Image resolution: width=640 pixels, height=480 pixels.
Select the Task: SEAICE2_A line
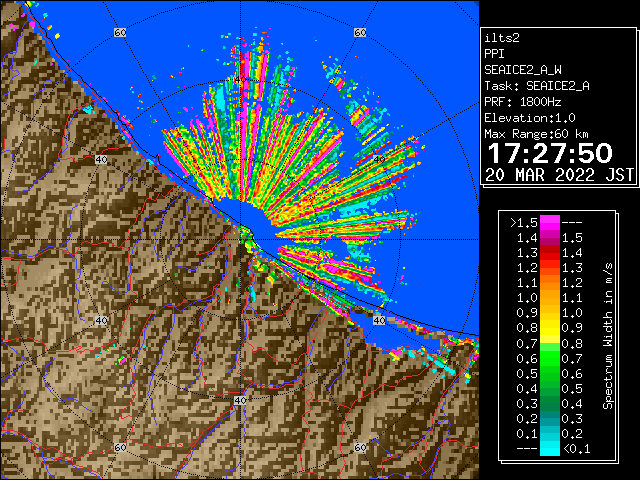[x=537, y=86]
